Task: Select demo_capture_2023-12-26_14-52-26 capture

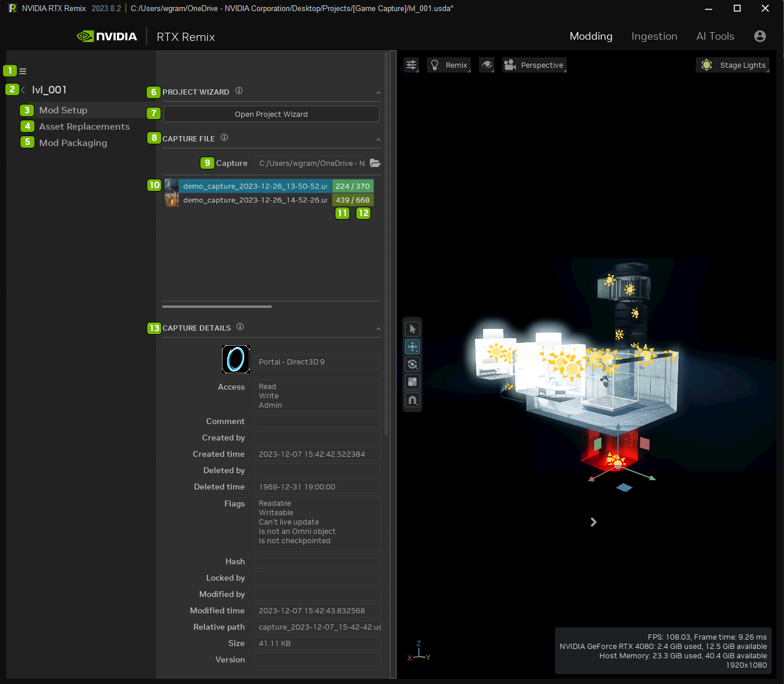Action: [x=255, y=200]
